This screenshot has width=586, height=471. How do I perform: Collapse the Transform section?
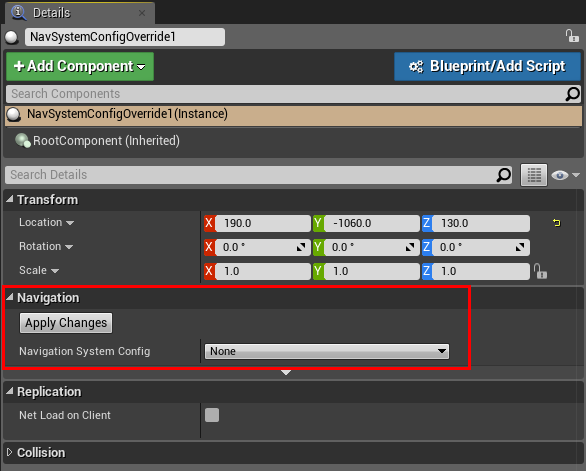point(10,199)
